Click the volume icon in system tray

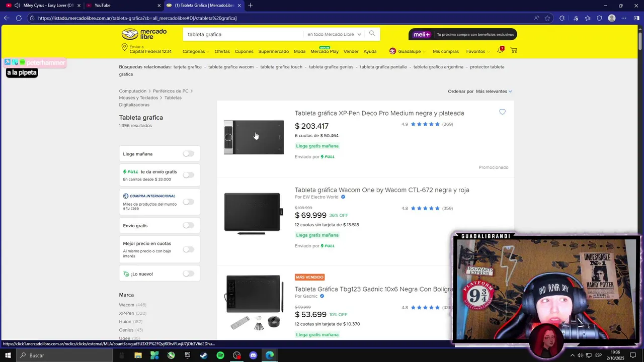pyautogui.click(x=580, y=355)
